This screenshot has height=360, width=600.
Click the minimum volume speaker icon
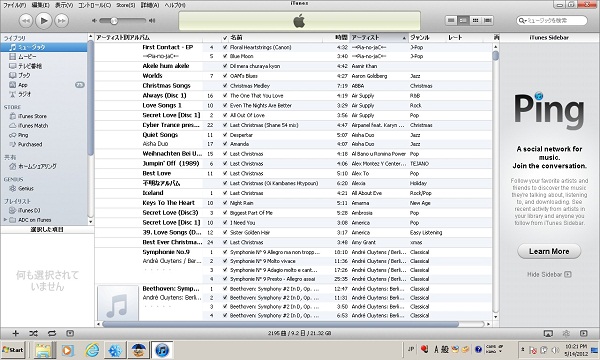(x=94, y=21)
